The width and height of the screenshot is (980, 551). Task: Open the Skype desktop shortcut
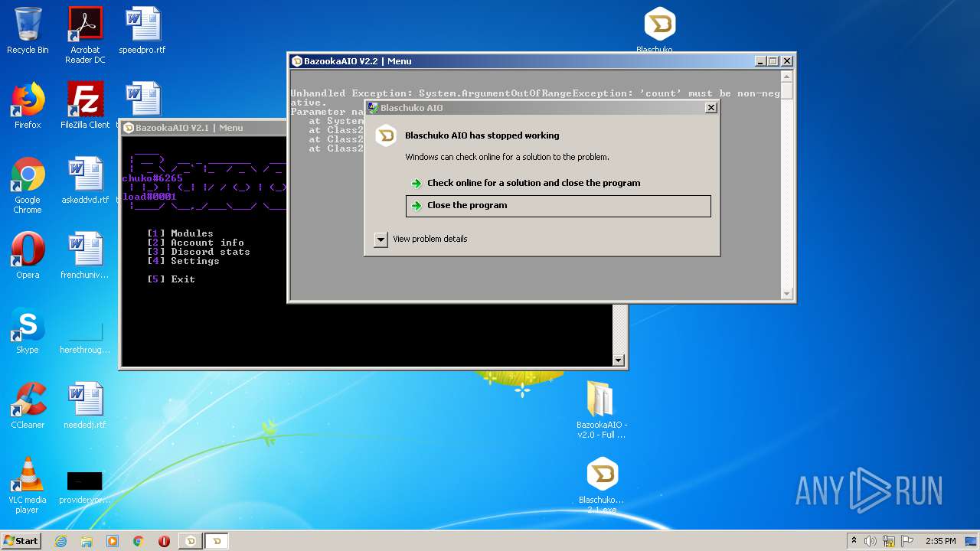tap(28, 331)
